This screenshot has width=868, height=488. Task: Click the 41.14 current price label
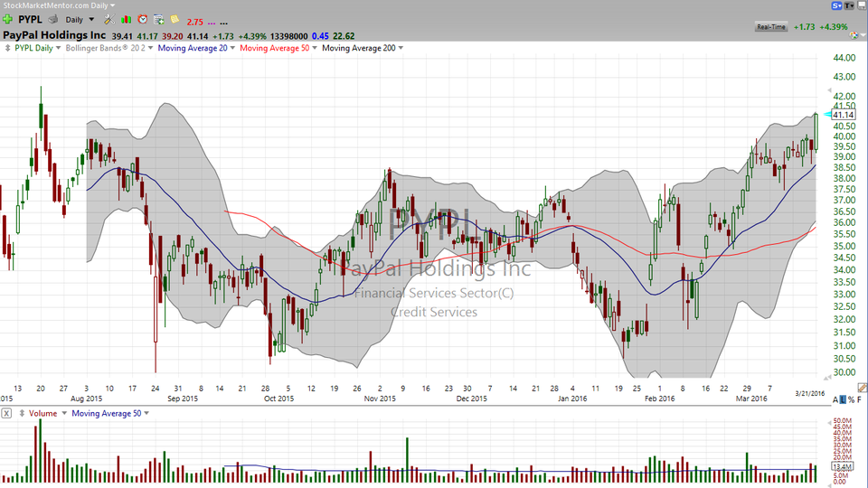[x=844, y=115]
